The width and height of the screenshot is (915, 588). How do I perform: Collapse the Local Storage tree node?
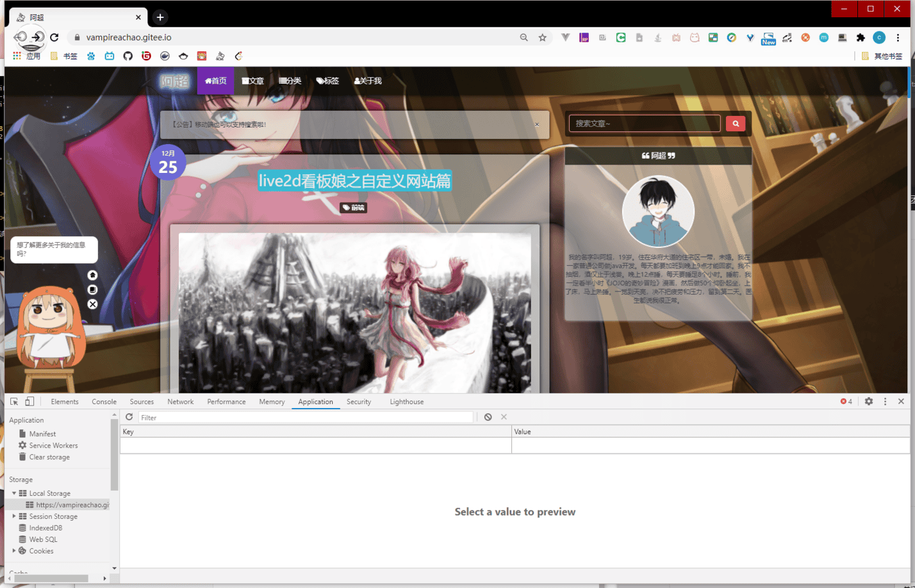(x=14, y=493)
